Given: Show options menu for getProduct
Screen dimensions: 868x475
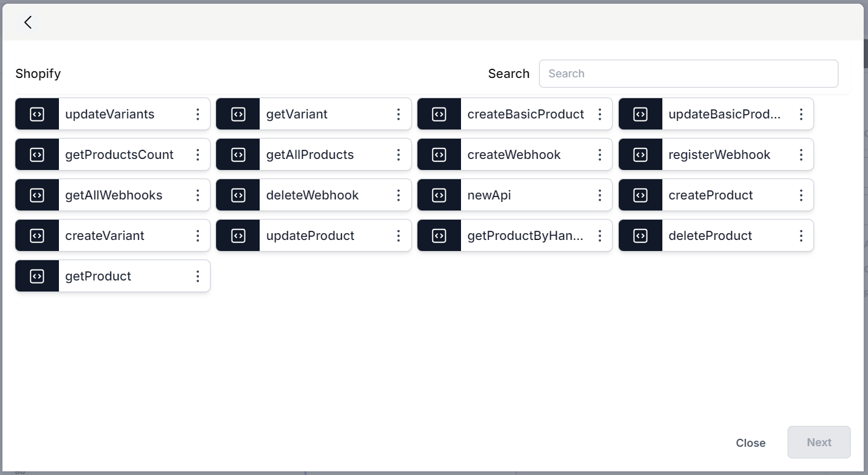Looking at the screenshot, I should 198,276.
